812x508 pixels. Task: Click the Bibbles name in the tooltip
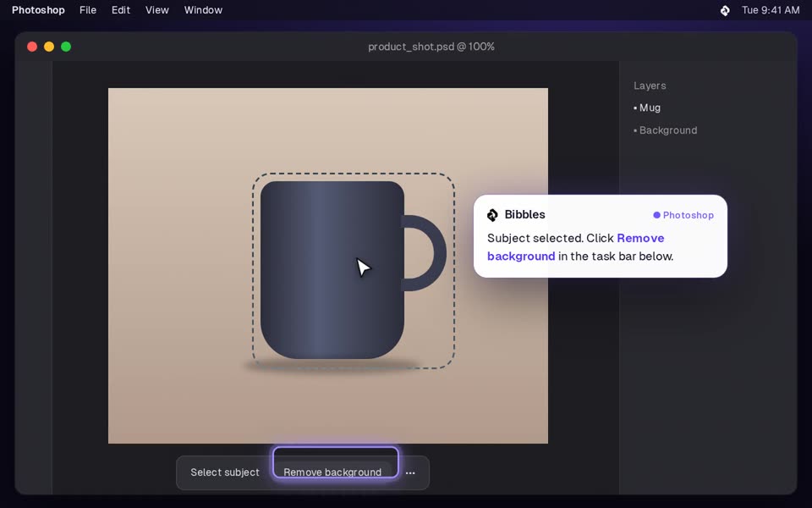coord(524,214)
